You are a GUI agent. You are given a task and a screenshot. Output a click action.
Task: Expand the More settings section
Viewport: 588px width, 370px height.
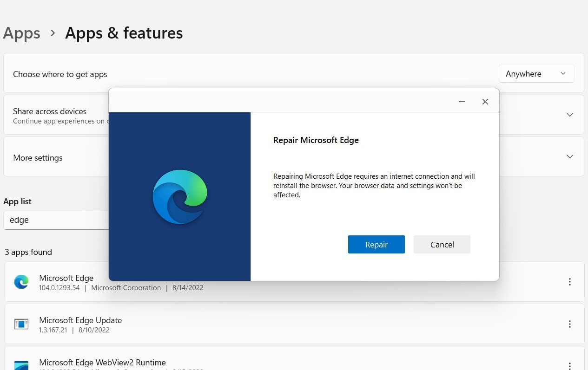pos(570,156)
